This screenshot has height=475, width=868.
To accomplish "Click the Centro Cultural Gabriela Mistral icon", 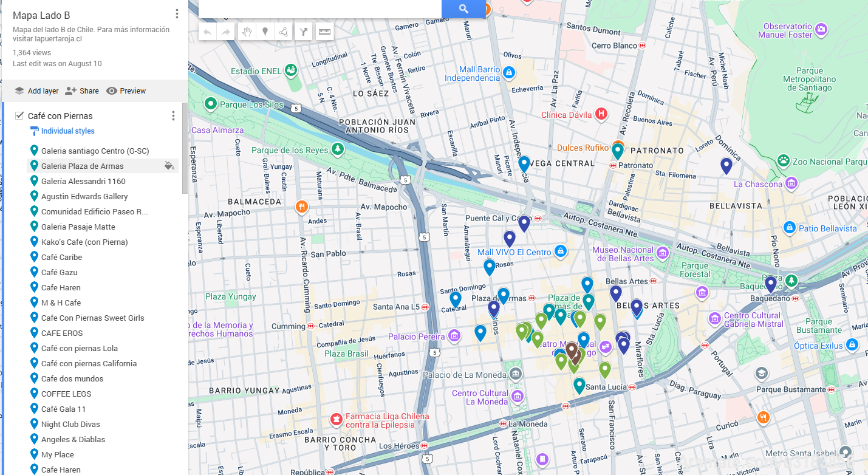I will point(715,318).
